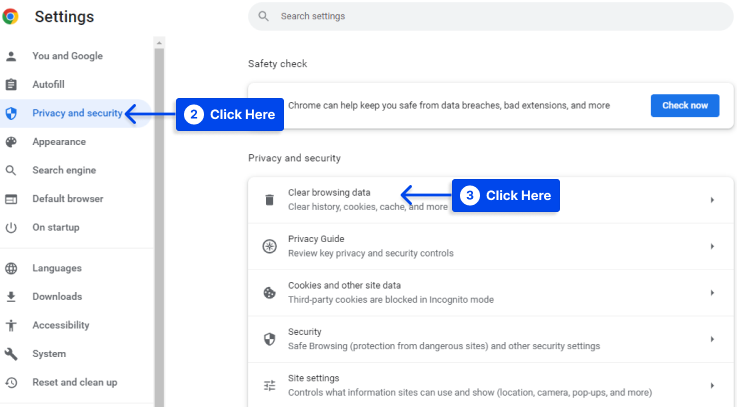This screenshot has height=407, width=737.
Task: Expand the Cookies and other site data arrow
Action: [x=712, y=293]
